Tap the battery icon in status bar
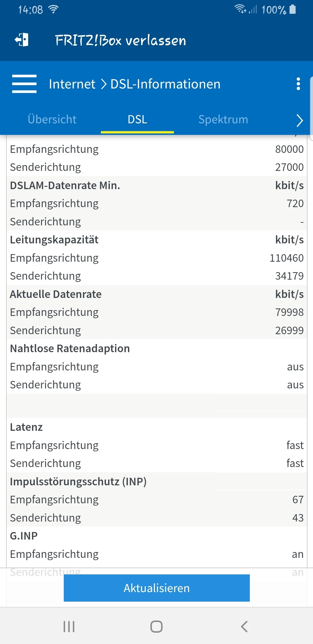Viewport: 313px width, 644px height. 293,10
